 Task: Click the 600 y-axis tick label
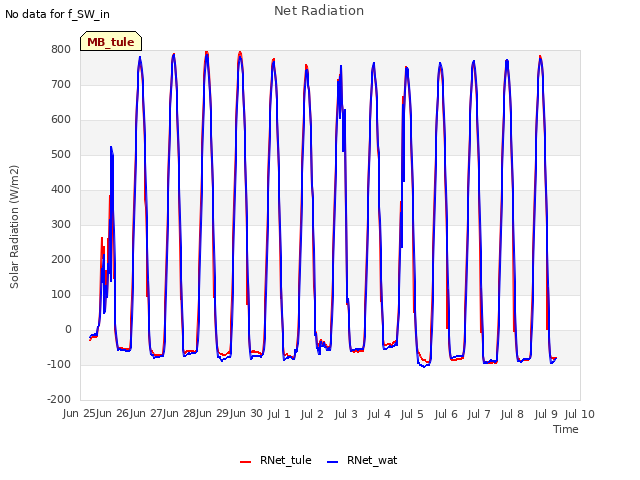pos(61,120)
